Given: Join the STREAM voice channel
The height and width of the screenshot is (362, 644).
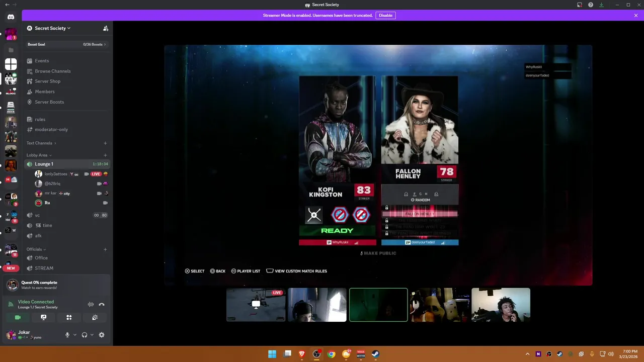Looking at the screenshot, I should 67,268.
